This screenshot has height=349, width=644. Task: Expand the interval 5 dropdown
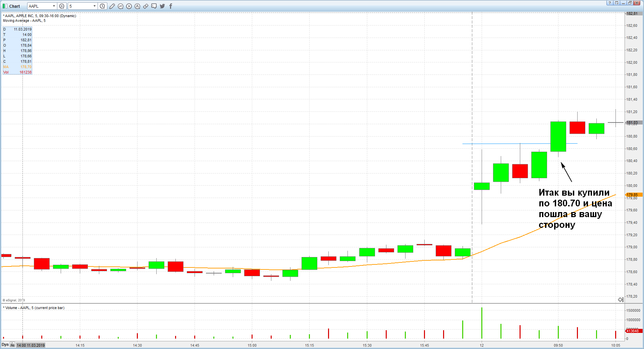pyautogui.click(x=94, y=6)
